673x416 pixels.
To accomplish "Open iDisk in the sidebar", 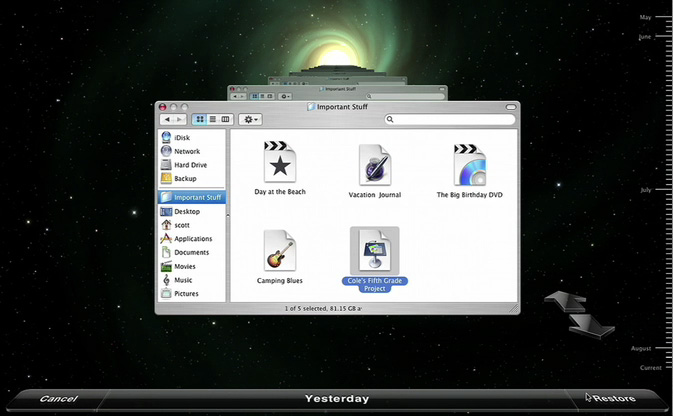I will tap(181, 137).
